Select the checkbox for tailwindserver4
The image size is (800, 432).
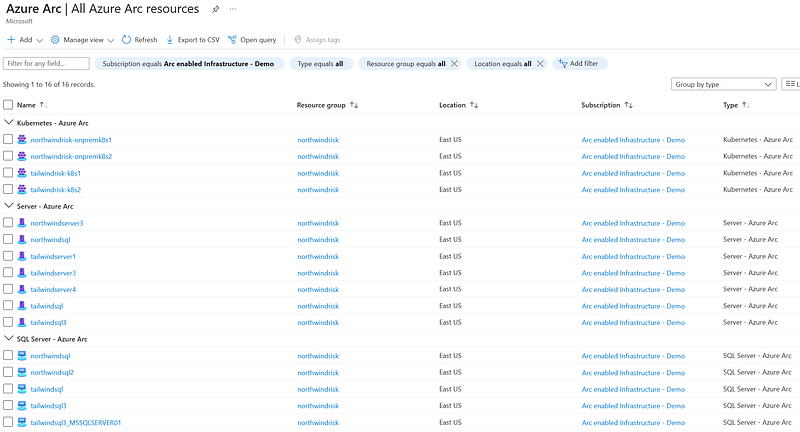click(8, 289)
